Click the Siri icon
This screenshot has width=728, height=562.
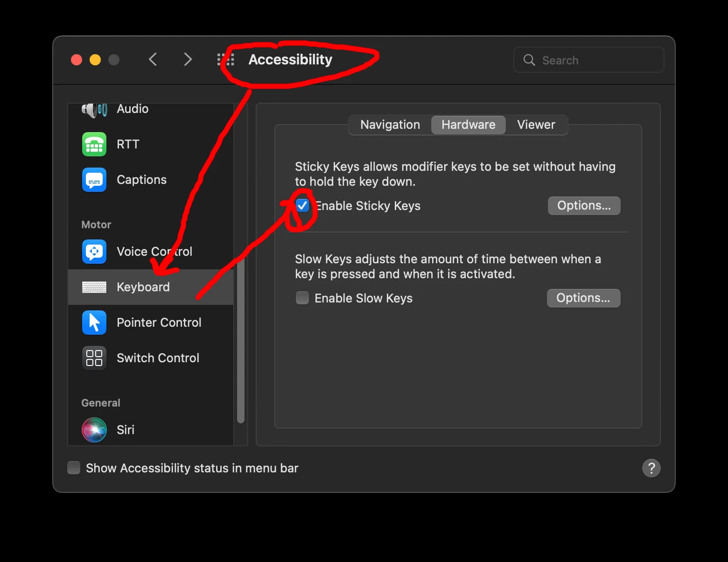(94, 430)
